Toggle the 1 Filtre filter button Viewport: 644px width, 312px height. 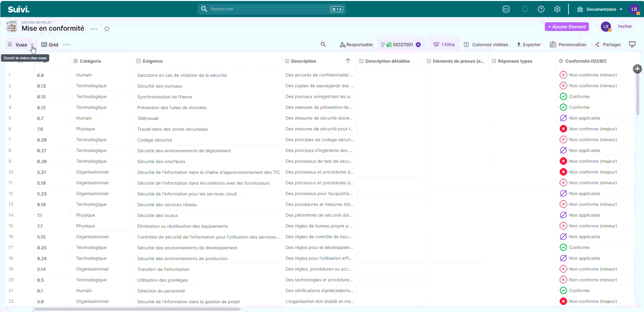444,45
